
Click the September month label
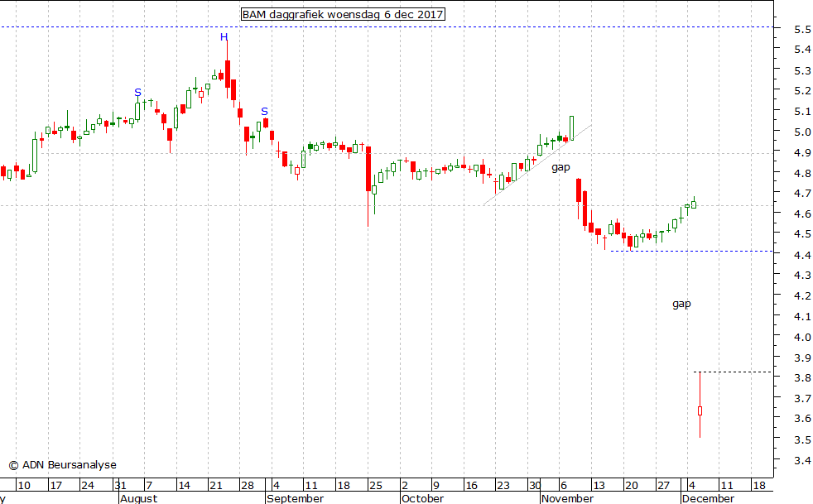[295, 498]
